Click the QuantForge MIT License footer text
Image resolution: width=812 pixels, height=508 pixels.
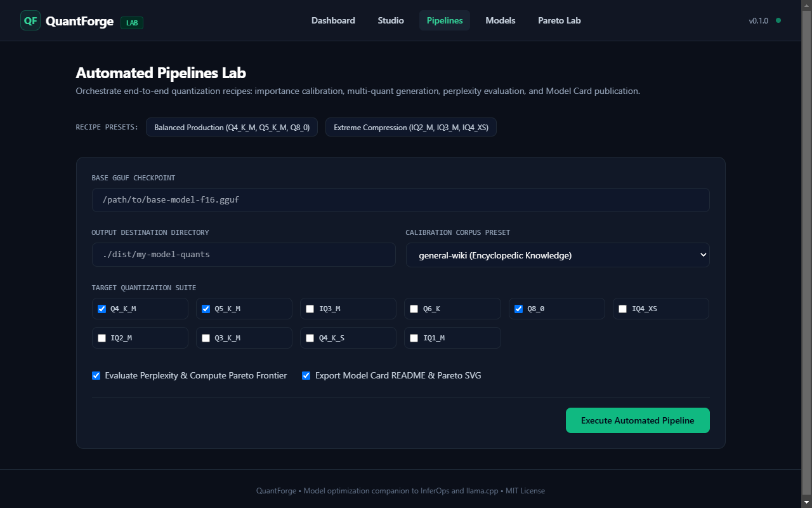click(400, 491)
